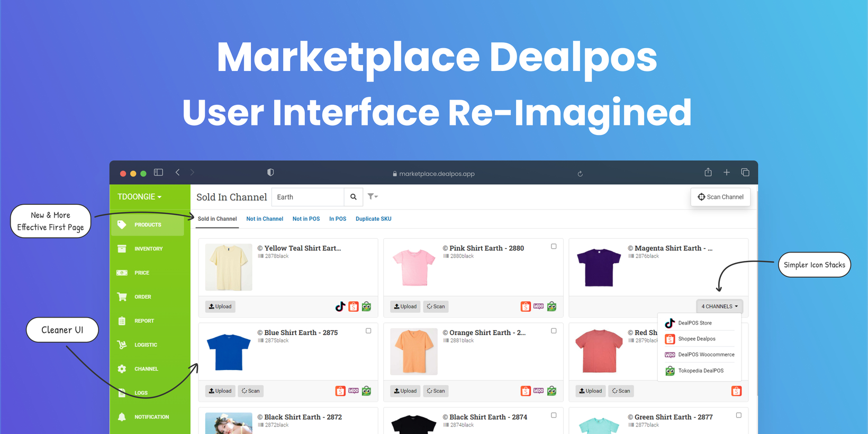868x434 pixels.
Task: Click Shopee icon on Pink Shirt Earth card
Action: [x=526, y=306]
